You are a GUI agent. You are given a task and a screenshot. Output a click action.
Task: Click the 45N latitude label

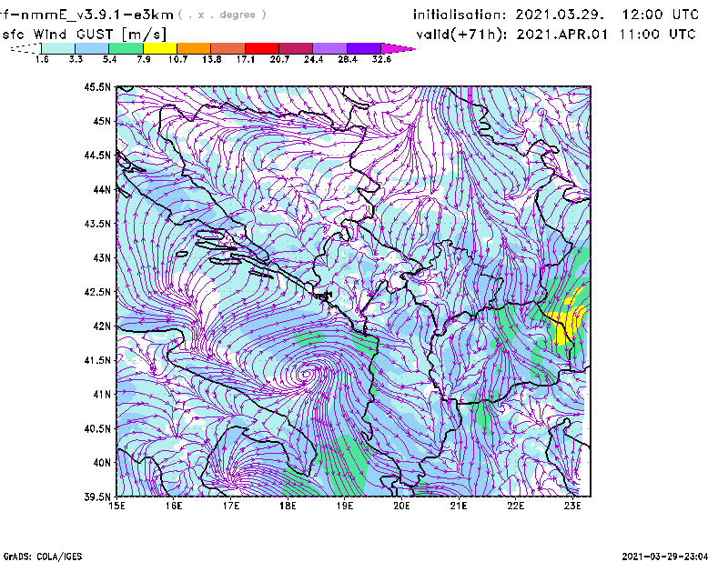pyautogui.click(x=102, y=121)
